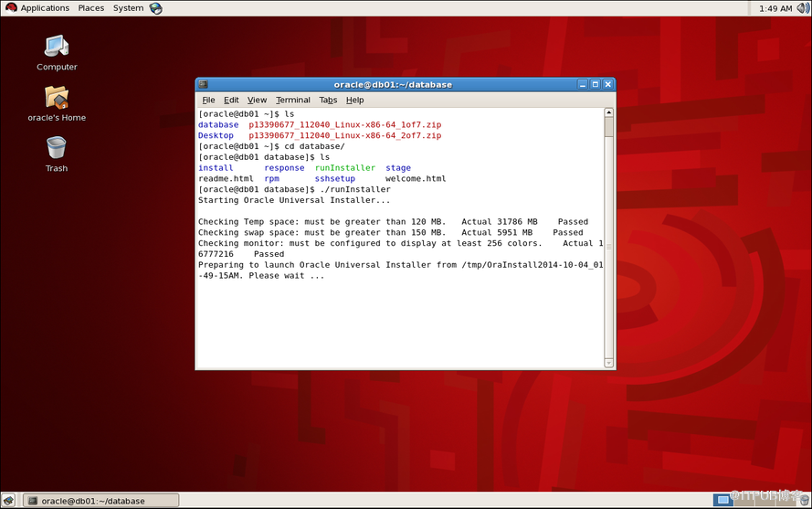Screen dimensions: 812x509
Task: Open the terminal Tabs menu
Action: 328,100
